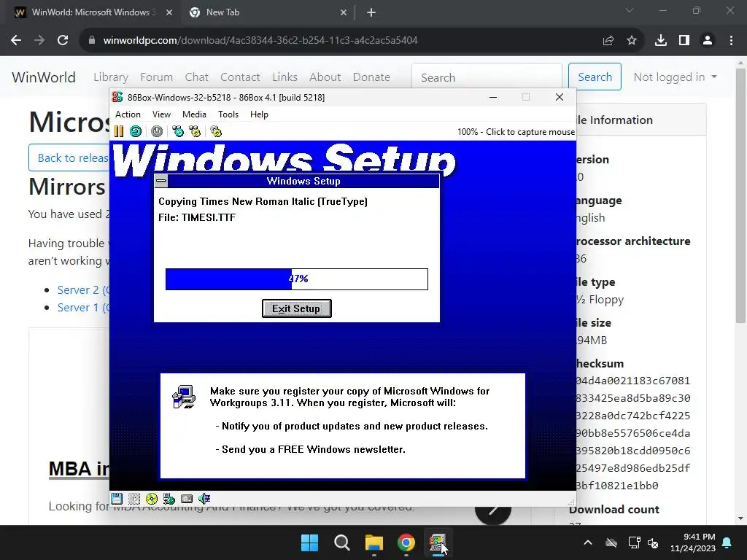747x560 pixels.
Task: Open Chrome three-dot menu
Action: [731, 41]
